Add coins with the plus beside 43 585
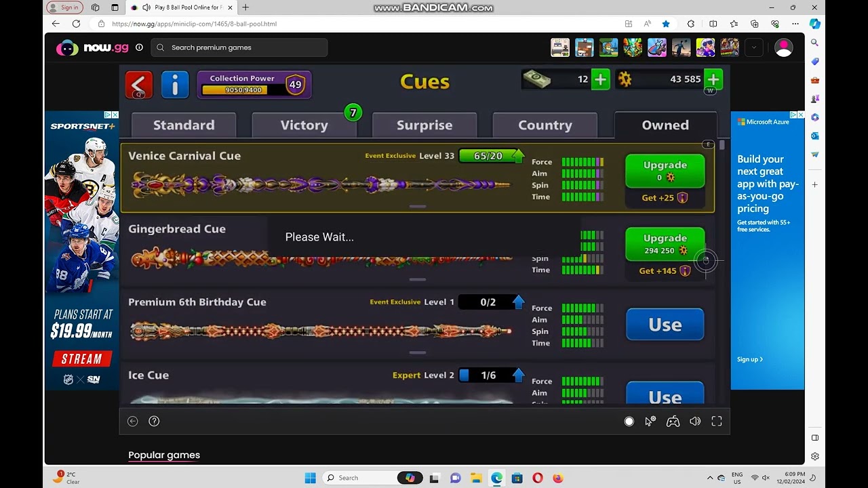Image resolution: width=868 pixels, height=488 pixels. (x=713, y=79)
